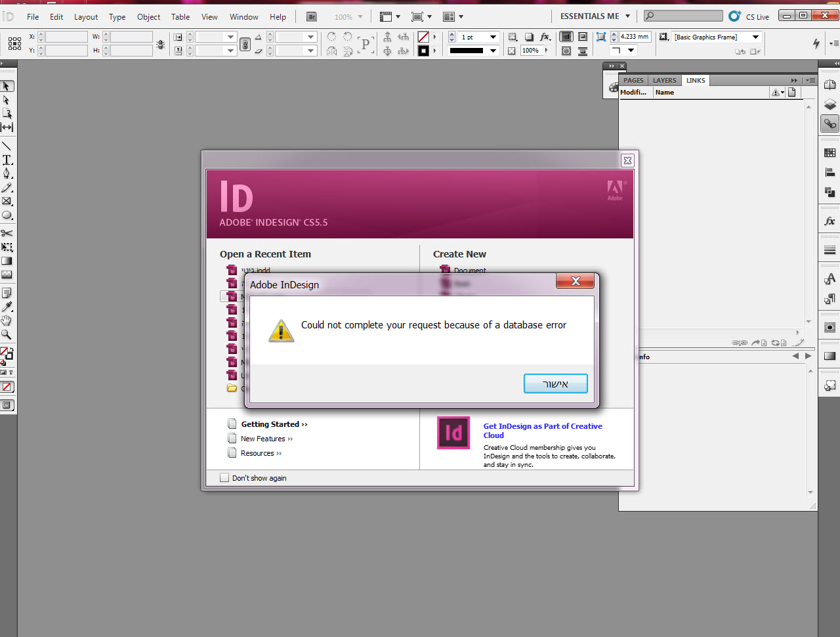The width and height of the screenshot is (840, 637).
Task: Click the fill color swatch in control bar
Action: coord(424,37)
